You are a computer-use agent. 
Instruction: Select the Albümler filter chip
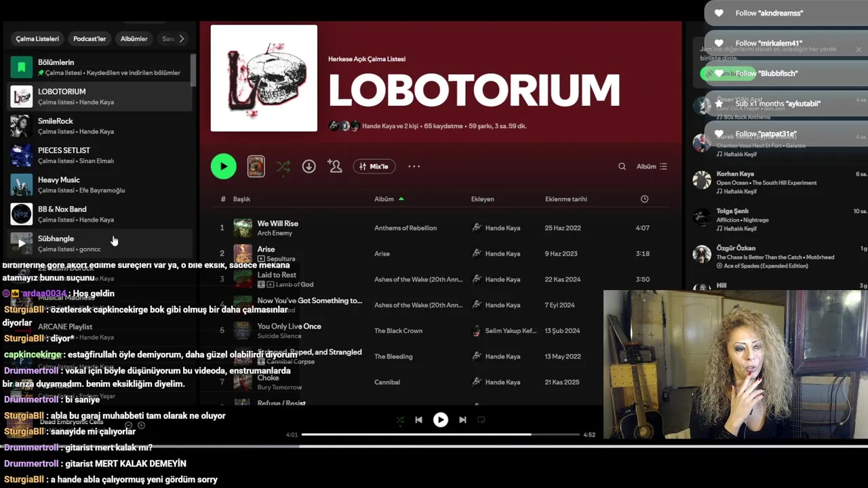coord(134,39)
